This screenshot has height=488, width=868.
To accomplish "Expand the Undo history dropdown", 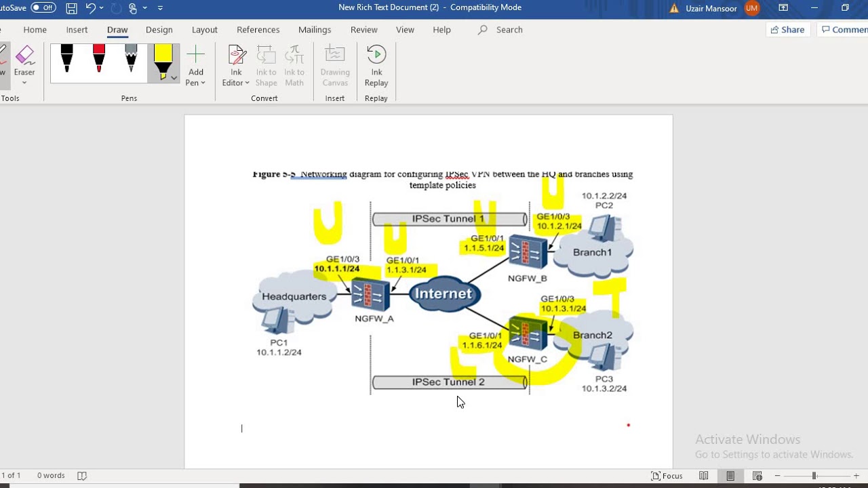I will click(x=102, y=8).
